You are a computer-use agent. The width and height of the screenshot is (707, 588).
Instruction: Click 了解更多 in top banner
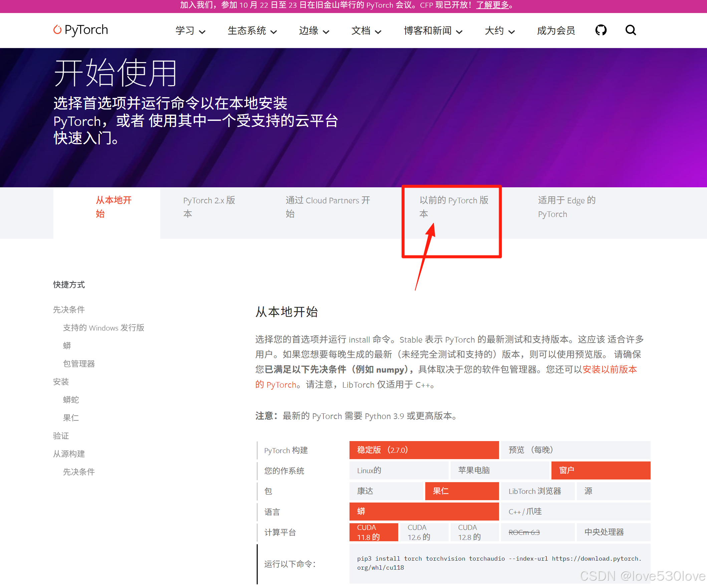492,5
